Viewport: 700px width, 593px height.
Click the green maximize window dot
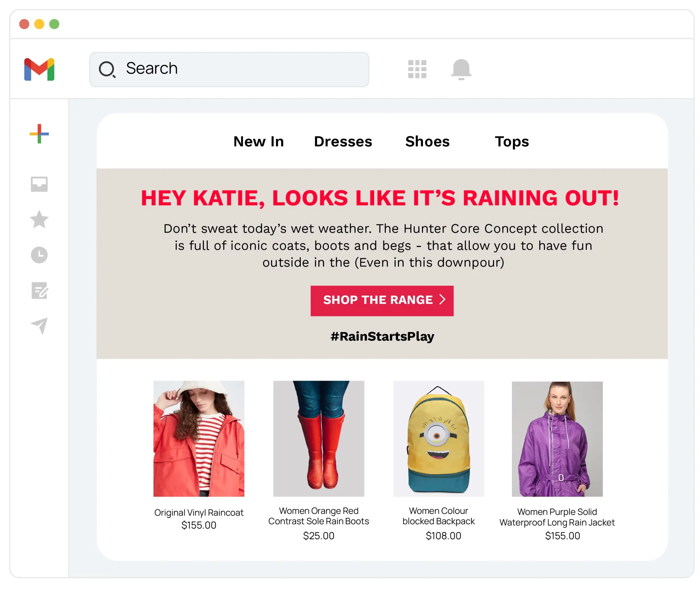54,24
